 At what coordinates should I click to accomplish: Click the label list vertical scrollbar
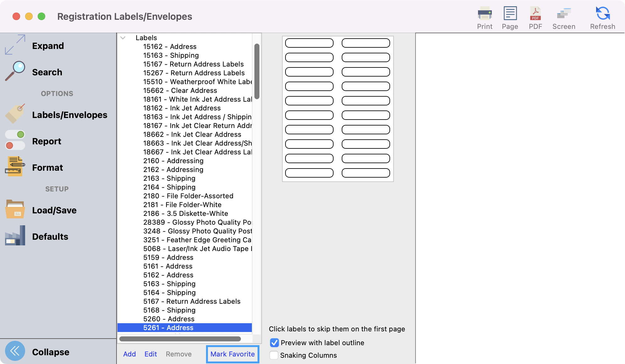tap(257, 72)
